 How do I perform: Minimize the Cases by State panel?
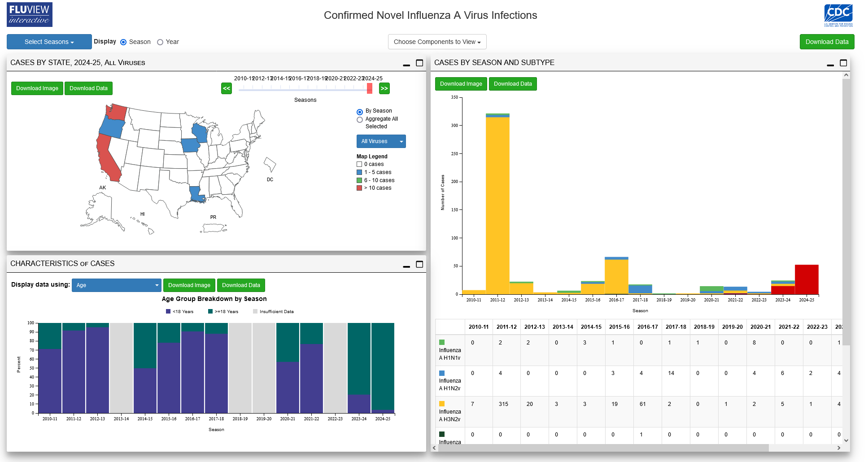click(x=406, y=64)
